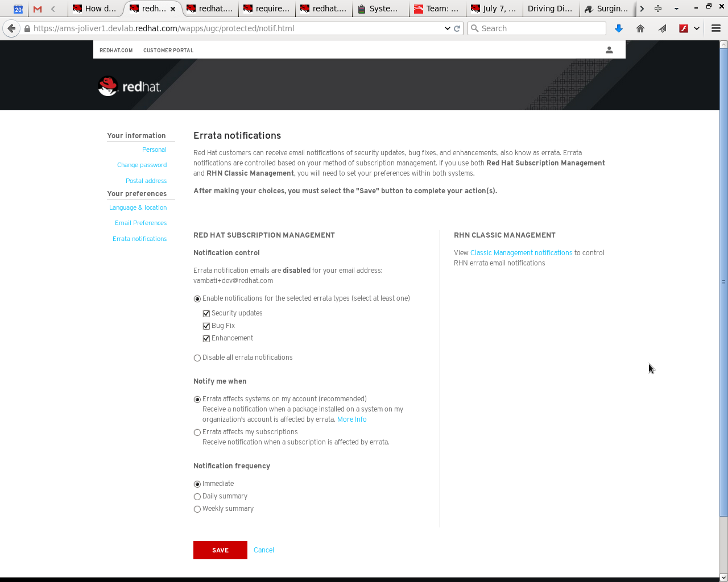This screenshot has width=728, height=582.
Task: Choose the Weekly summary frequency option
Action: [x=197, y=509]
